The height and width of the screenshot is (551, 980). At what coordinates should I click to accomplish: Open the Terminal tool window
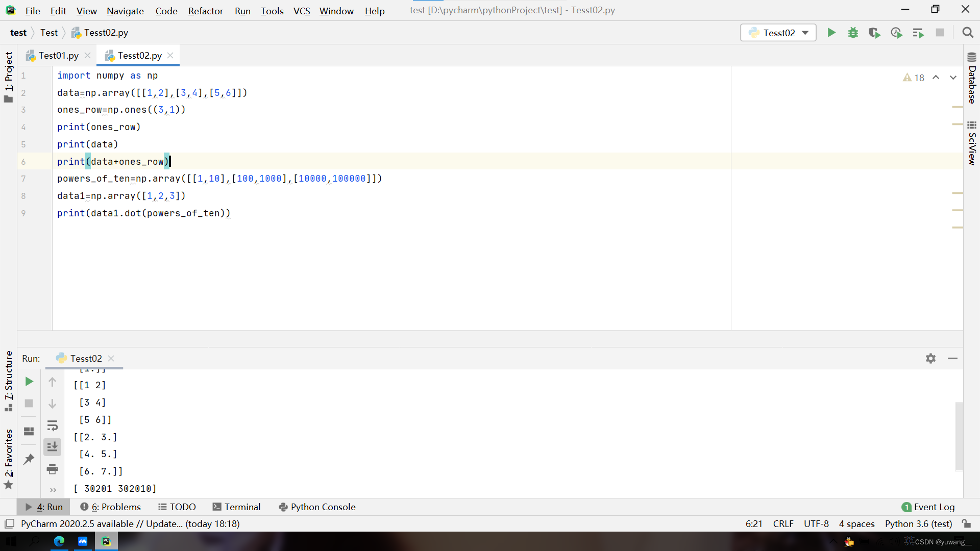click(236, 507)
